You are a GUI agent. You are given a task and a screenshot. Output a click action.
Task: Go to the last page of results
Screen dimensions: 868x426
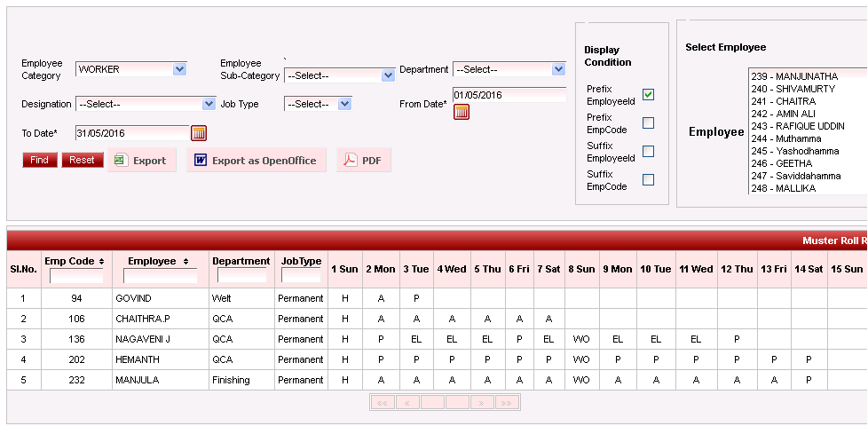[508, 403]
